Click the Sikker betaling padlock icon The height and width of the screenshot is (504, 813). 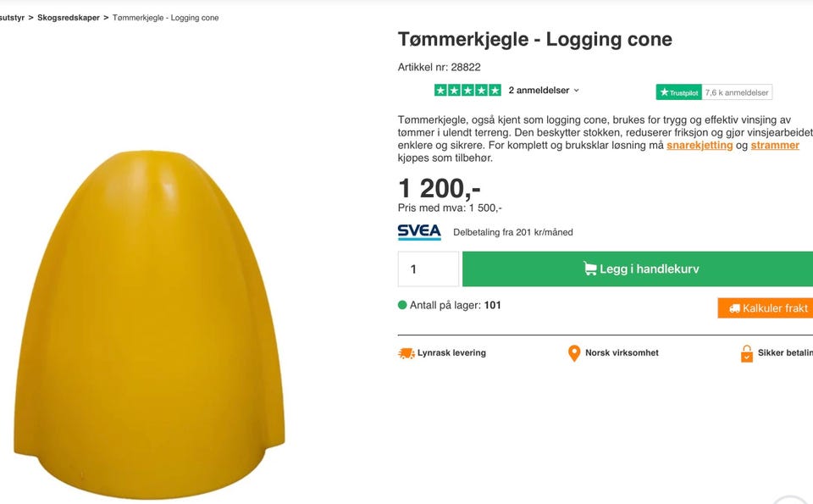point(747,353)
